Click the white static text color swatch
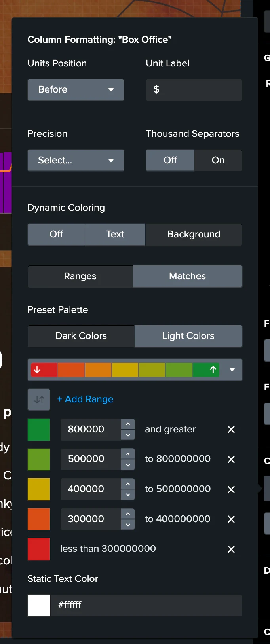Screen dimensions: 270x644 pyautogui.click(x=39, y=605)
